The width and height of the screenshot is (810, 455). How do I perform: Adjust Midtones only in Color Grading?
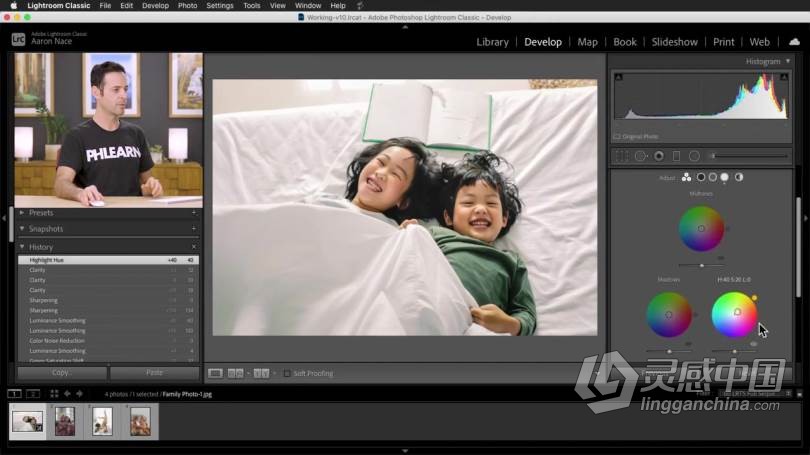[x=712, y=177]
